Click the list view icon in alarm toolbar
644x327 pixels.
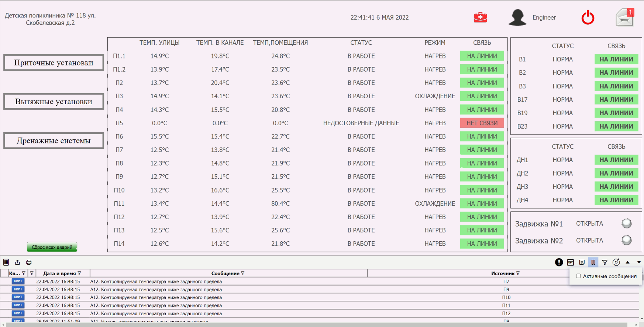coord(6,262)
